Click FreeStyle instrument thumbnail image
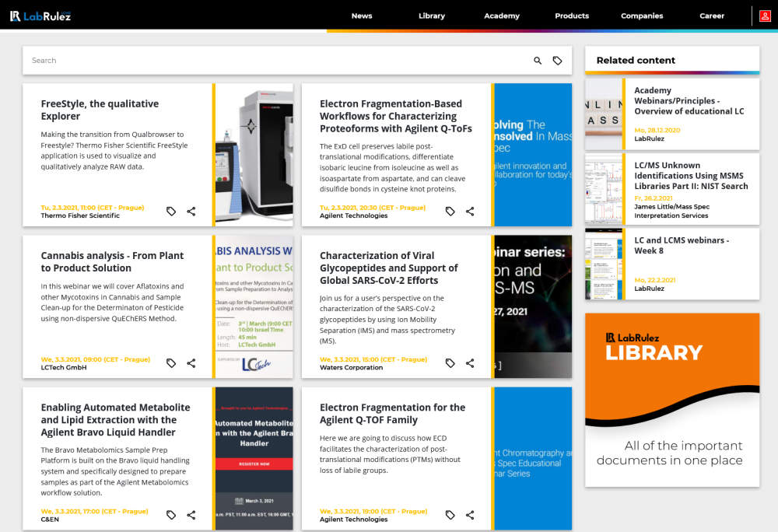The width and height of the screenshot is (778, 532). click(254, 155)
